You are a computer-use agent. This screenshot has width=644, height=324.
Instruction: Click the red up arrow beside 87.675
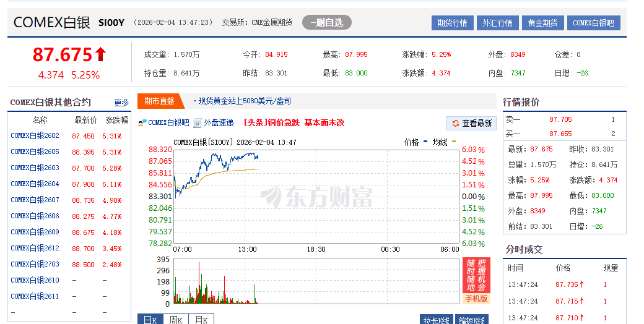coord(100,54)
